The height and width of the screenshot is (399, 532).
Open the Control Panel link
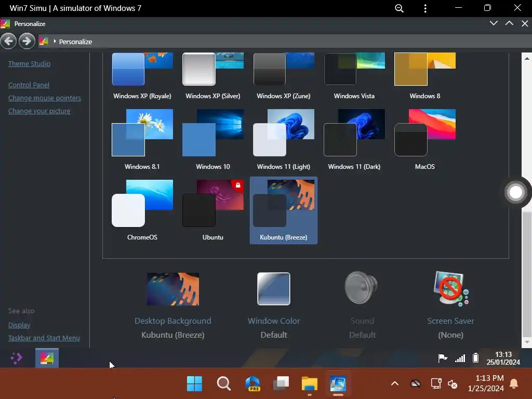[29, 85]
